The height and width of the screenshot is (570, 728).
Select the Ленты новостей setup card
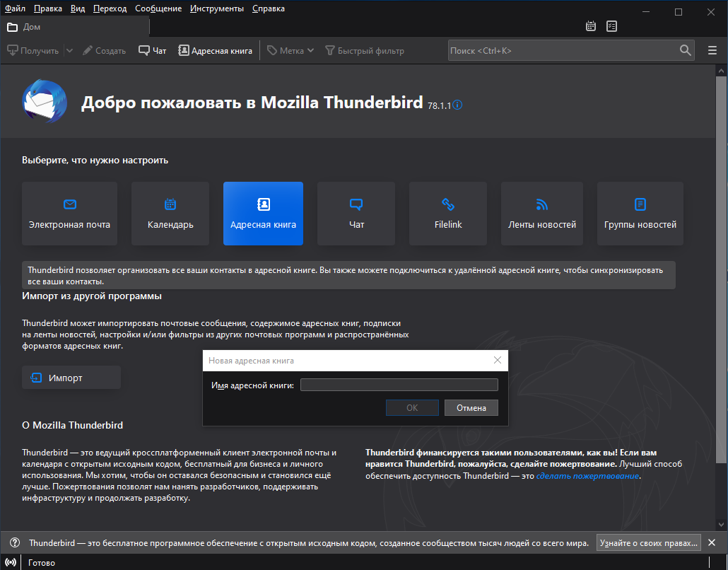pos(542,214)
